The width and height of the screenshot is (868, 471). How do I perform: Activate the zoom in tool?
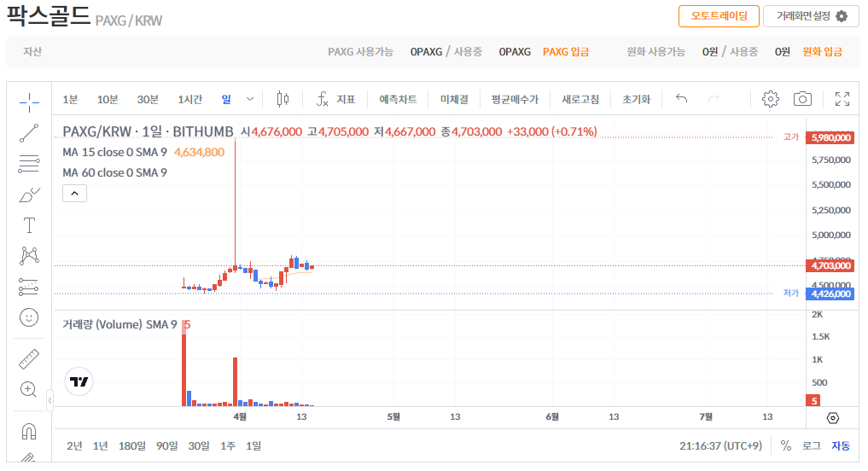29,390
